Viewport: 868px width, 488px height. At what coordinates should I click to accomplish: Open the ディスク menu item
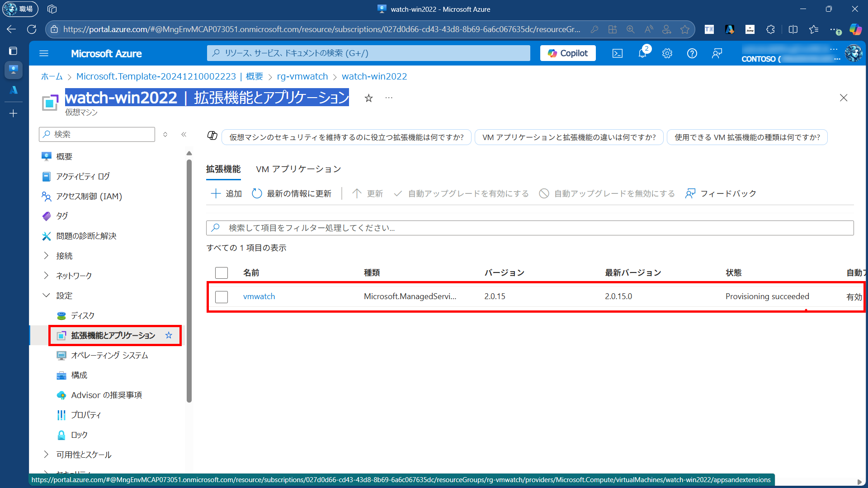pos(83,315)
